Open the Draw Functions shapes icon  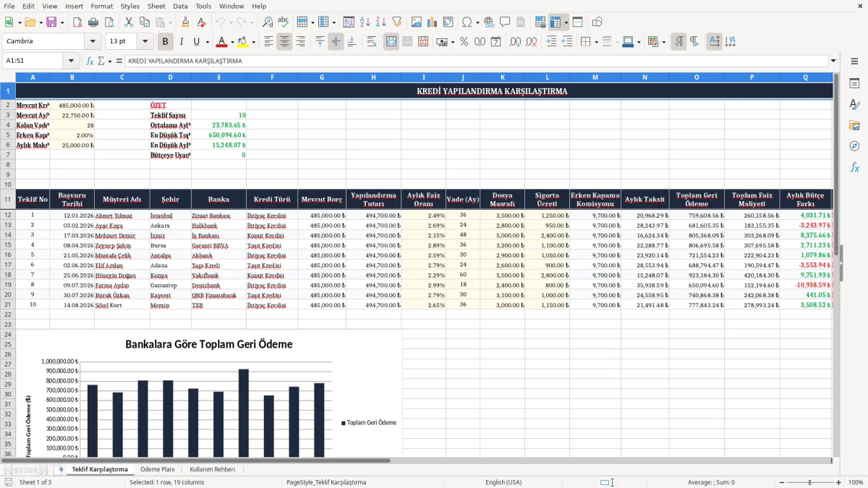[x=597, y=22]
